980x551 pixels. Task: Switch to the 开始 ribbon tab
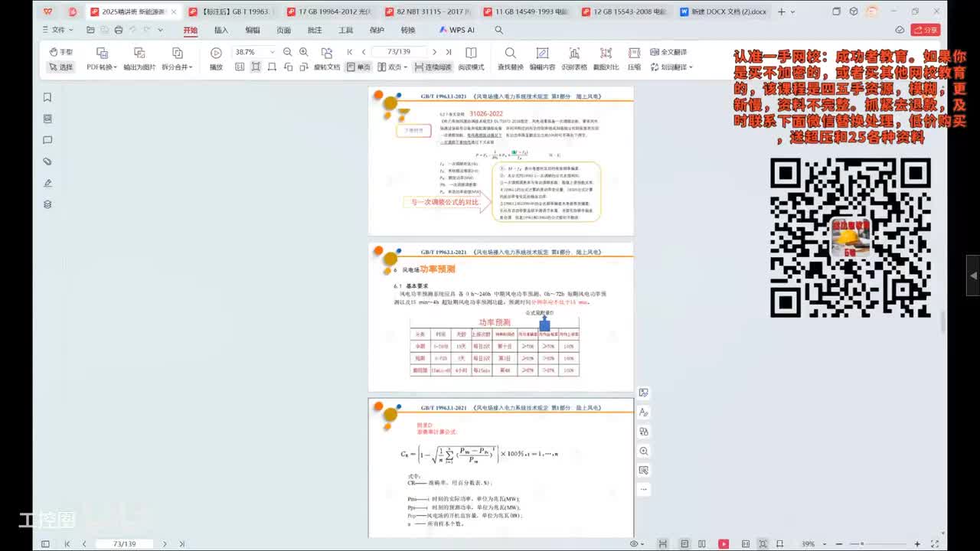click(x=190, y=30)
